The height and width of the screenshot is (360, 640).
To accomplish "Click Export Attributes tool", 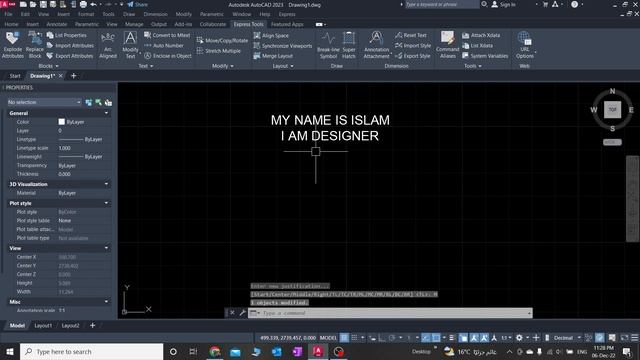I will coord(70,56).
